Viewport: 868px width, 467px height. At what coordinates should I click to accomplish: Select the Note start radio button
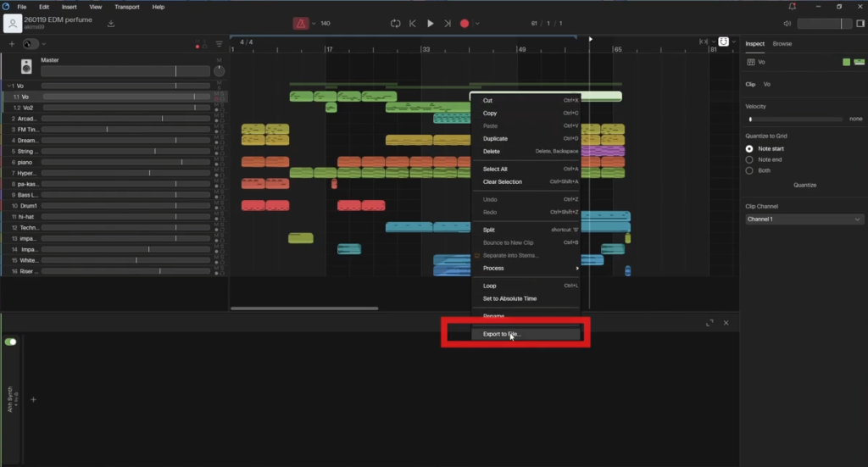coord(749,148)
